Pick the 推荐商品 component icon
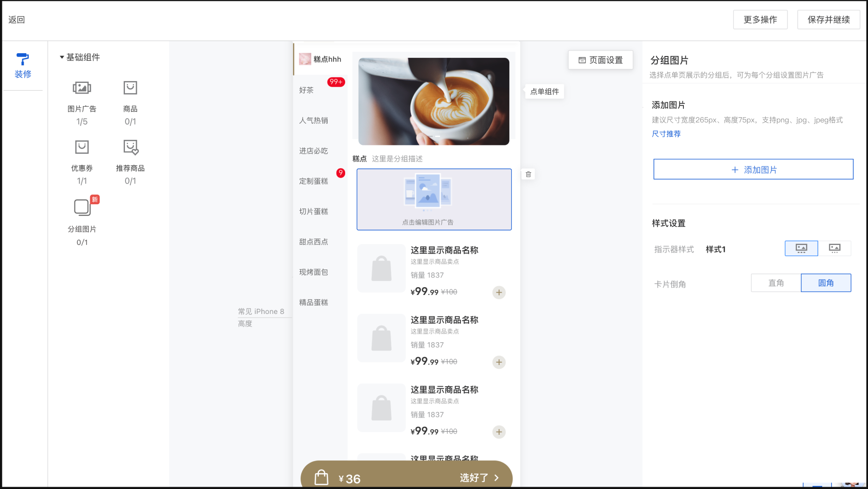This screenshot has width=868, height=489. [130, 147]
